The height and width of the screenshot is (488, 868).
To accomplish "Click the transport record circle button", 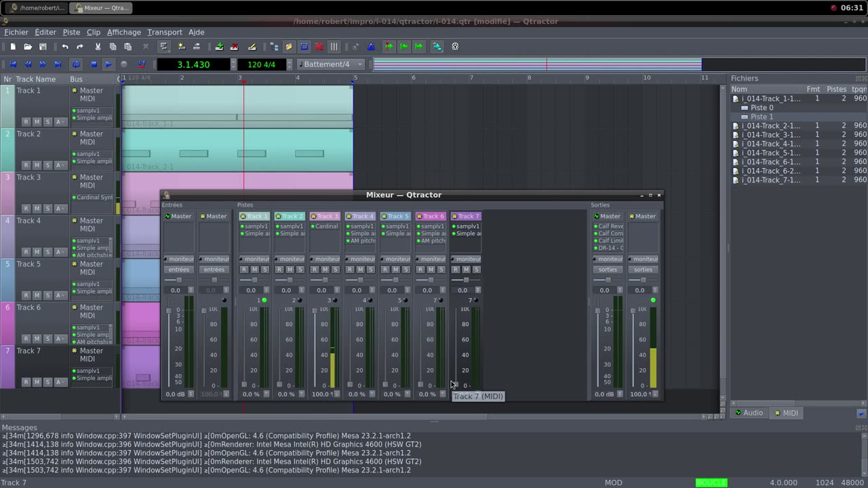I will coord(123,64).
